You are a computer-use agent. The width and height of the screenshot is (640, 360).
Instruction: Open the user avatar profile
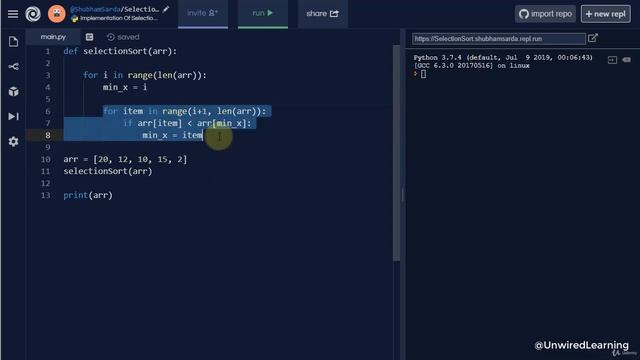[x=57, y=14]
